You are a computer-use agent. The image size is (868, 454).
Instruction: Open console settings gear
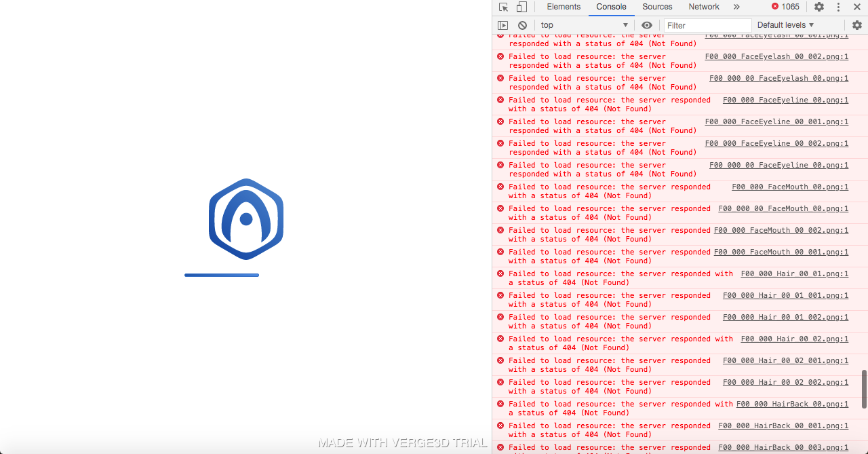[857, 25]
